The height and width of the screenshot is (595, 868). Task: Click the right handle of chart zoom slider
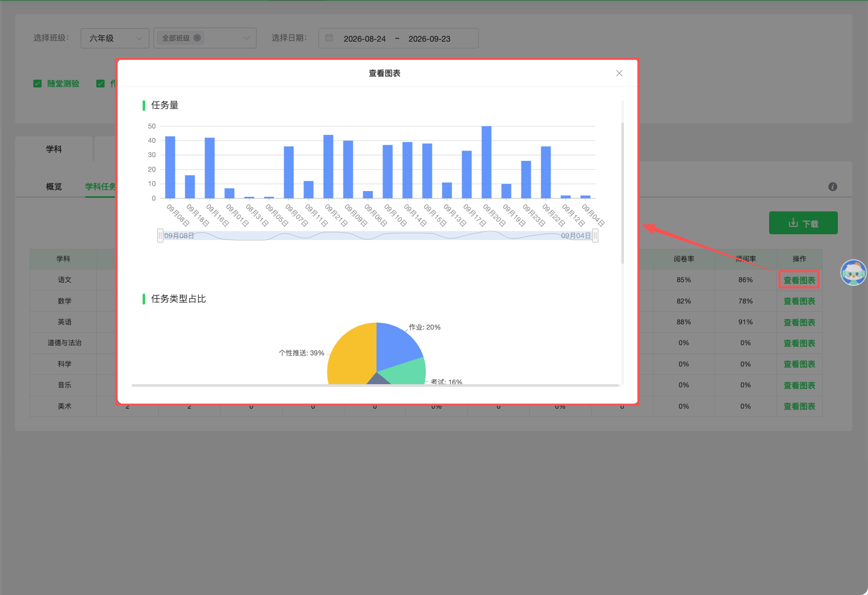point(595,236)
